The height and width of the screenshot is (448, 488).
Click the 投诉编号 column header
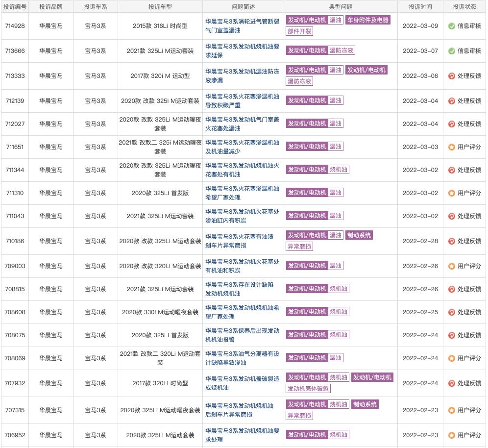point(15,7)
